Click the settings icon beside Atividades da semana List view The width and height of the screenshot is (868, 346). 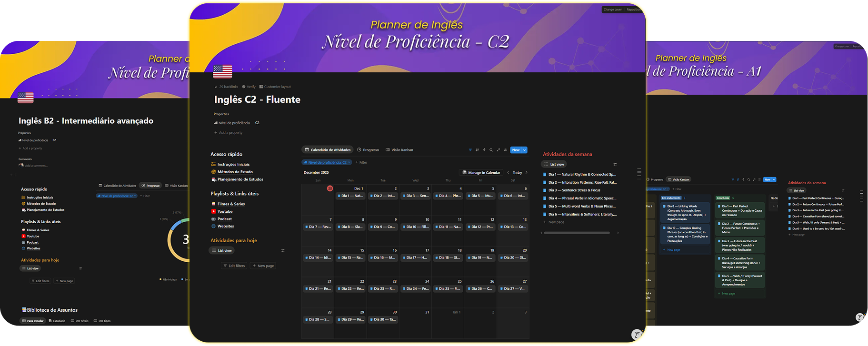(x=615, y=164)
